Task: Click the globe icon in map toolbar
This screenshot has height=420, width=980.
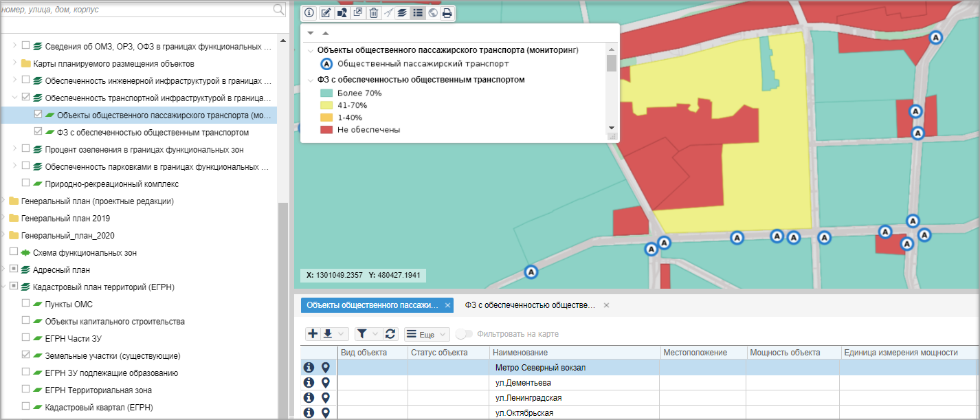Action: pyautogui.click(x=432, y=13)
